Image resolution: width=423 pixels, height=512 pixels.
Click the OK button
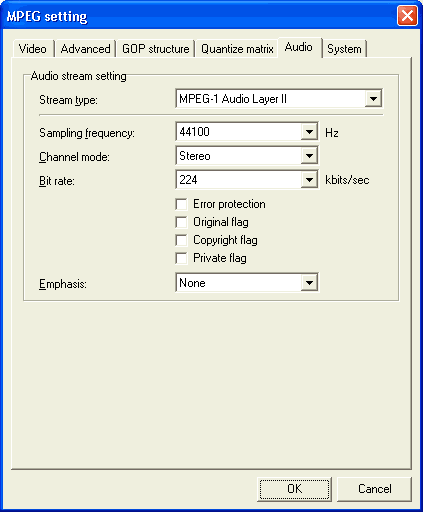point(295,489)
